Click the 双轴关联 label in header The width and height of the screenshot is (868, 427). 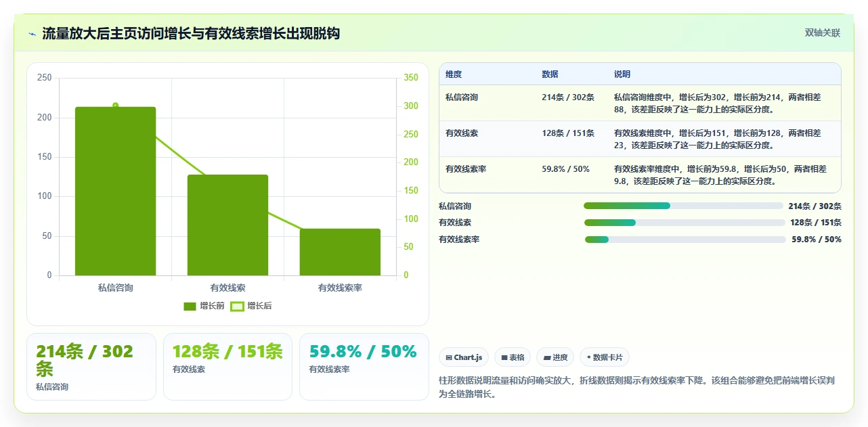822,32
